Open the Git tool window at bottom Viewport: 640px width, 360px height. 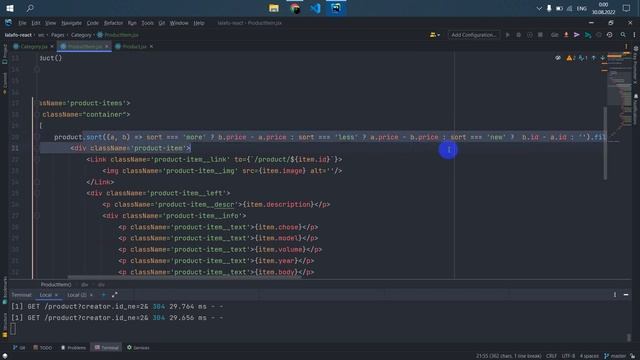click(x=19, y=348)
